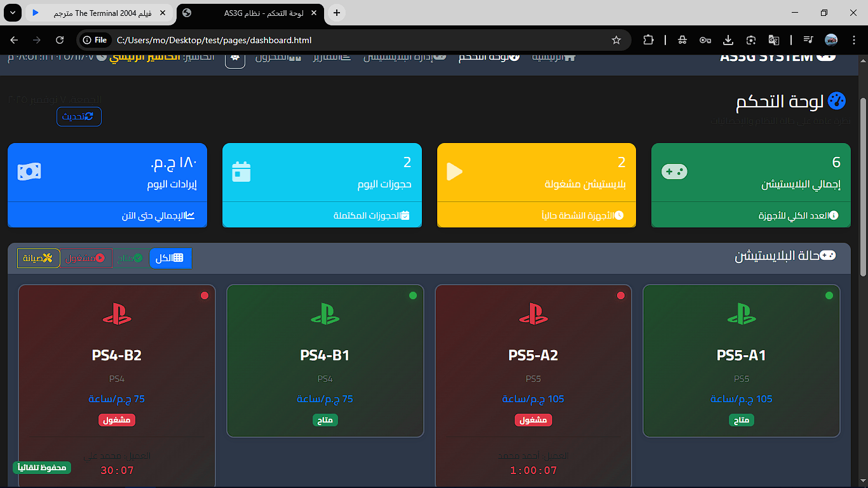
Task: Click the PlayStation logo on the PS5-A1 card
Action: click(742, 313)
